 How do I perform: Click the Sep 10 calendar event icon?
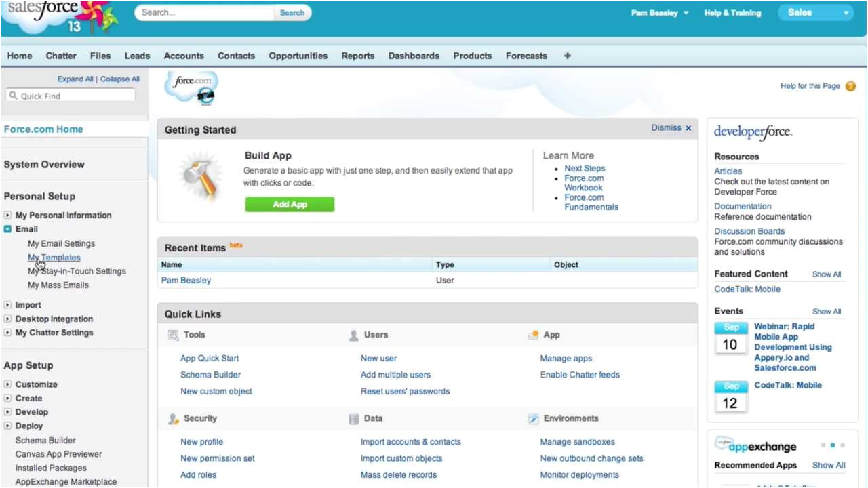point(731,338)
